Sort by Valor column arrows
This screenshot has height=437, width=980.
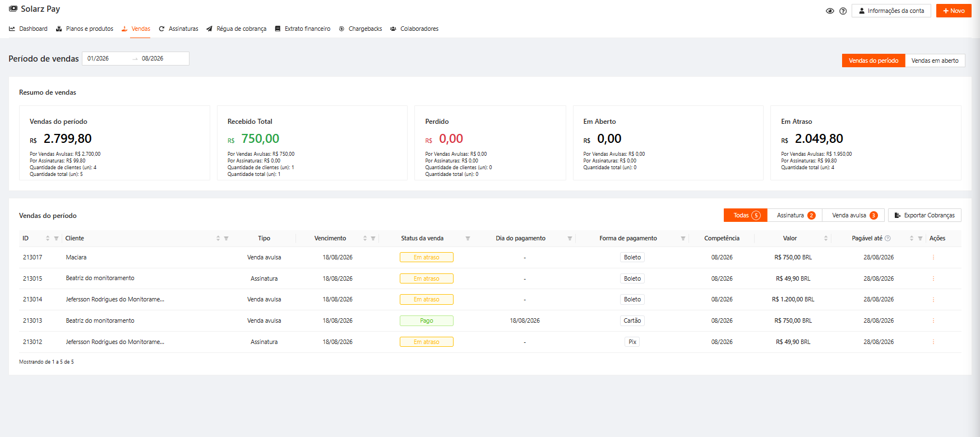click(826, 239)
